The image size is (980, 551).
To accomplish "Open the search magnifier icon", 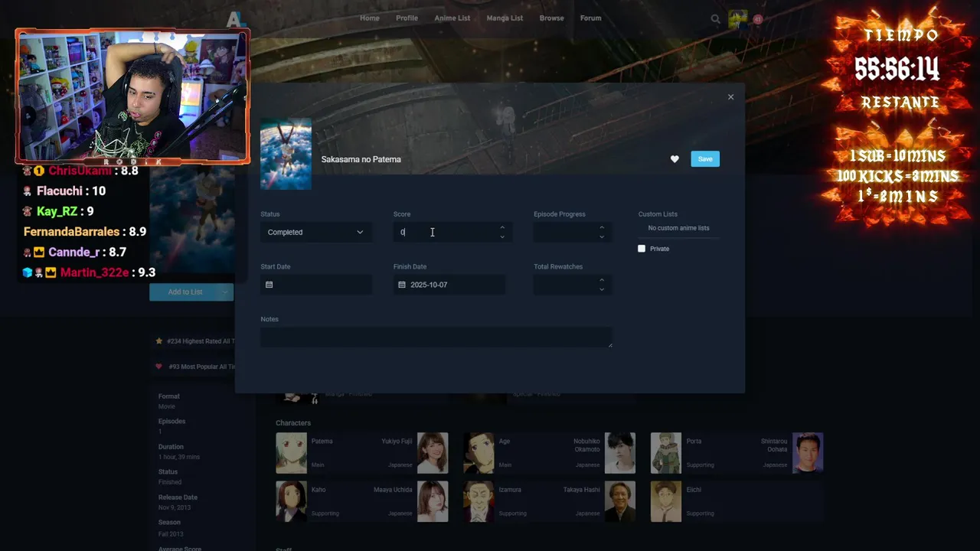I will point(715,19).
